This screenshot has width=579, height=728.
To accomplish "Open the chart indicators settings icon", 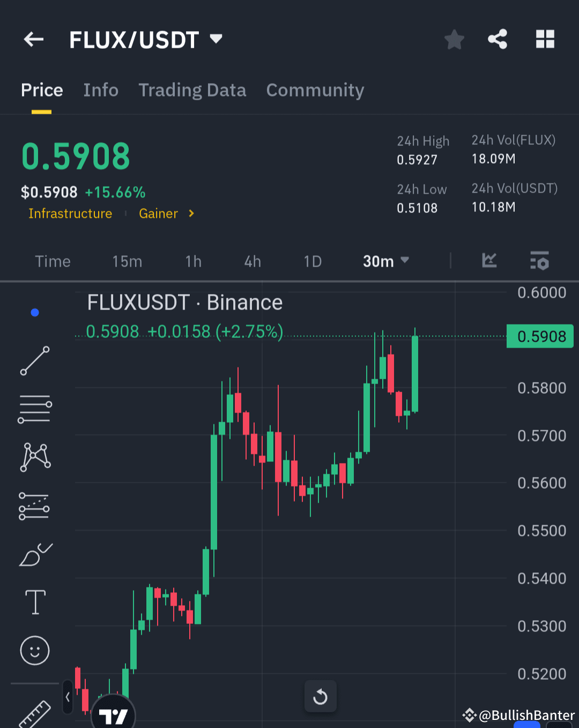I will 539,261.
